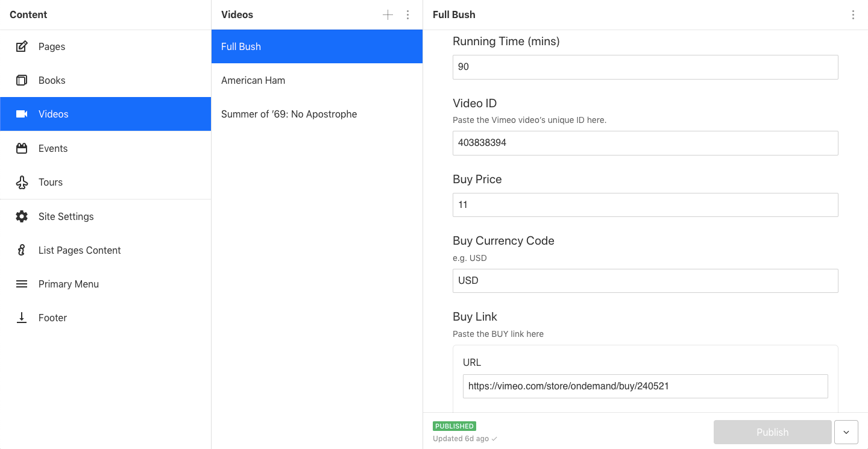The width and height of the screenshot is (868, 449).
Task: Click the Books stack icon
Action: (22, 80)
